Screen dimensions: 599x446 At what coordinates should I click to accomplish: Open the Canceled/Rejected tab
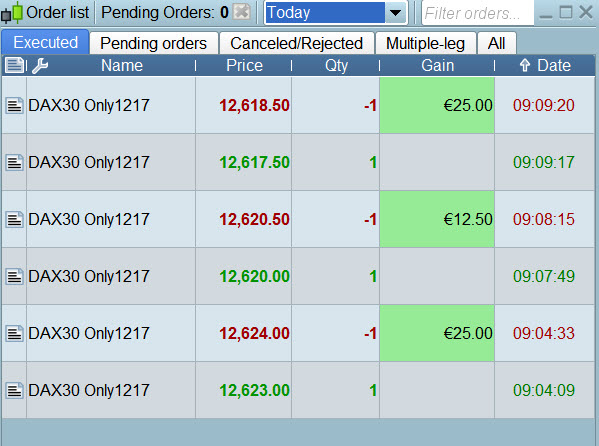click(296, 43)
